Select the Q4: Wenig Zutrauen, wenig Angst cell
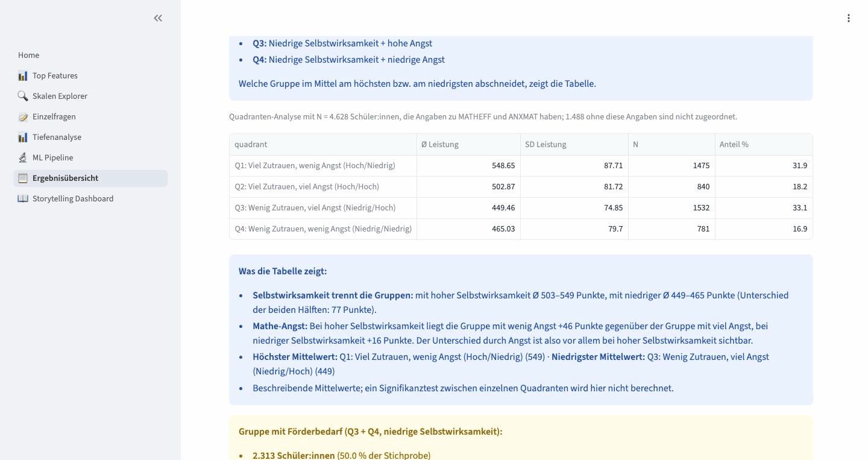 click(323, 229)
